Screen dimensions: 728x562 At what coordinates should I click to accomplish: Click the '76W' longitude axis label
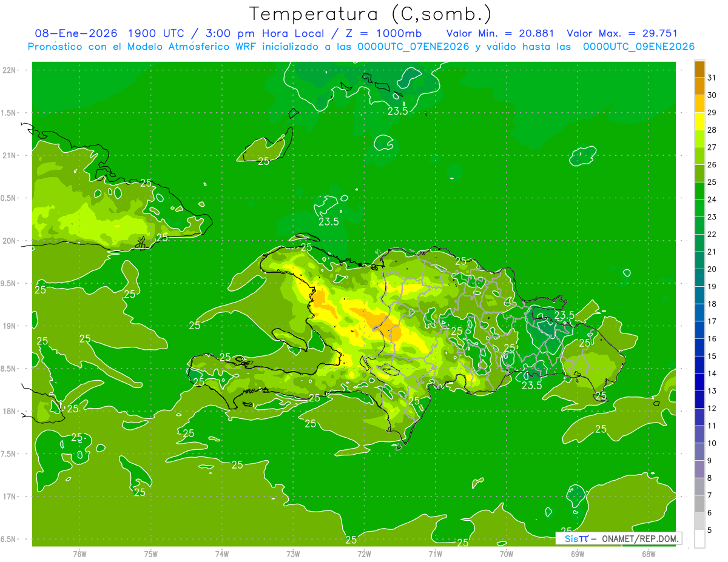[x=79, y=554]
